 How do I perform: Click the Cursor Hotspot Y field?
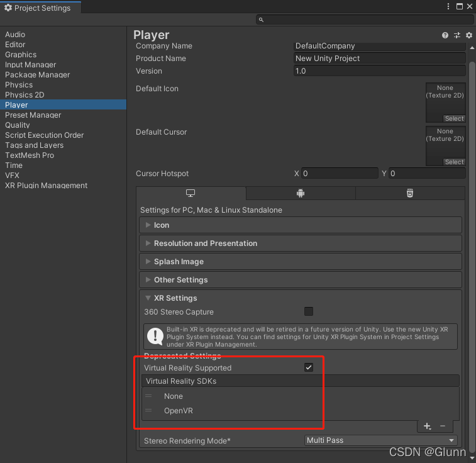click(427, 174)
